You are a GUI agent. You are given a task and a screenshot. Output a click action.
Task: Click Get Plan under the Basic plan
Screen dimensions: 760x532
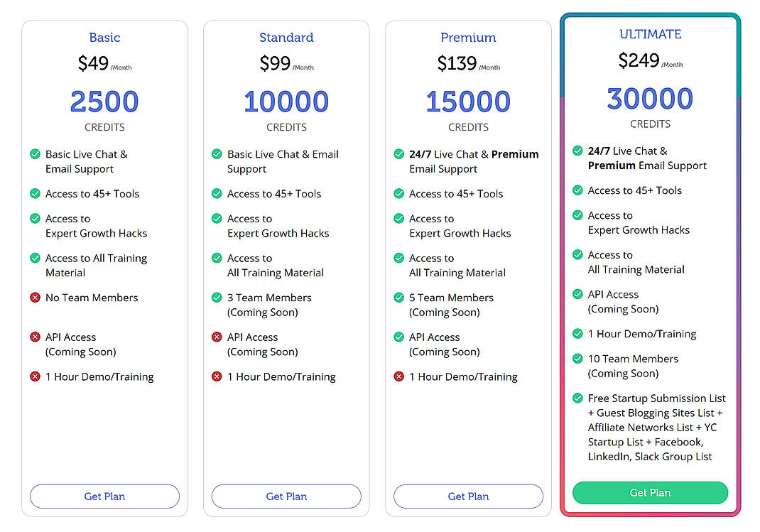click(104, 496)
